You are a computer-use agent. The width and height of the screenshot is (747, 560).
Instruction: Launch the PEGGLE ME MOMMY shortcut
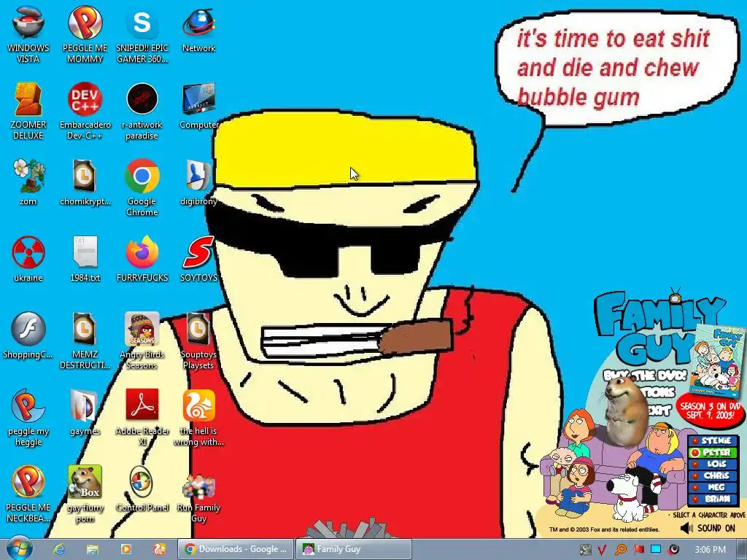[x=85, y=34]
